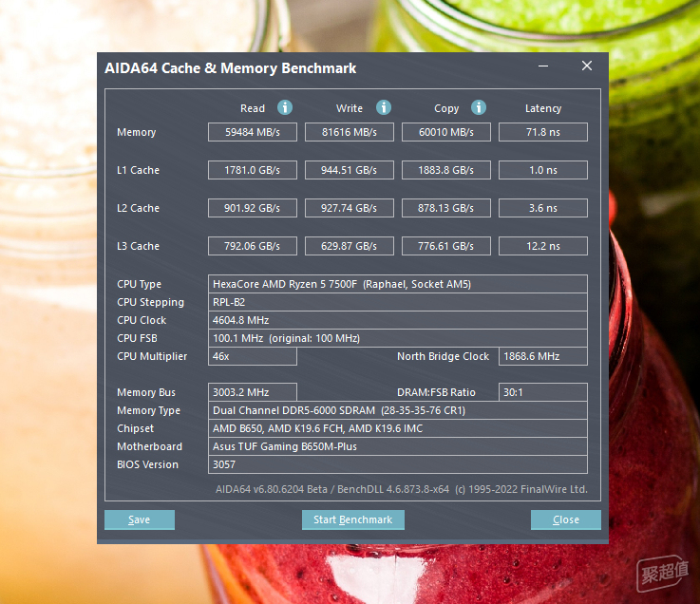Select L1 Cache read 1781.0 GB/s
The height and width of the screenshot is (604, 700).
(x=253, y=170)
